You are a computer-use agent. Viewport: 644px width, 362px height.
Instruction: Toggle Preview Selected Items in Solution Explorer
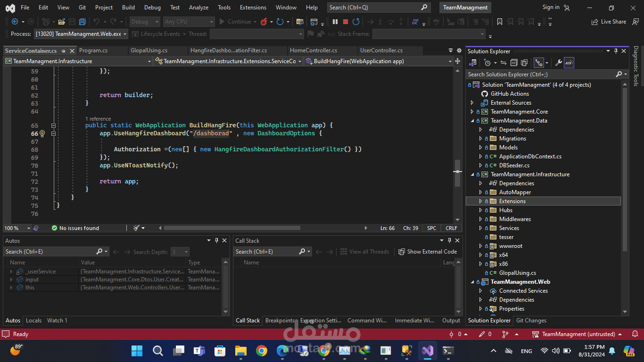coord(569,63)
